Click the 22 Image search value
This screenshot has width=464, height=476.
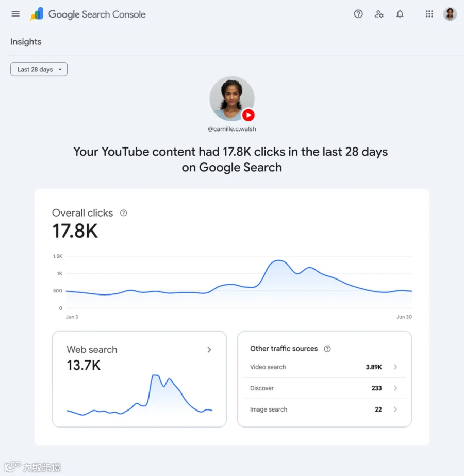pos(378,409)
